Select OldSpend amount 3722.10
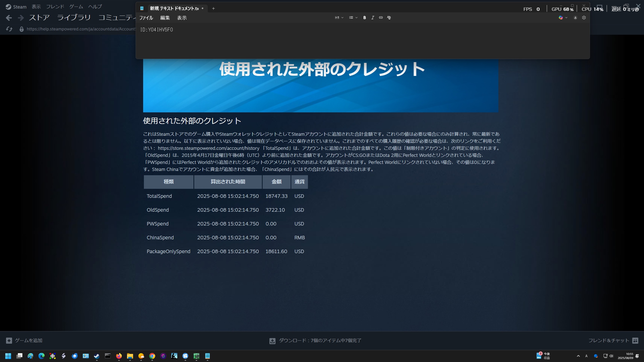The height and width of the screenshot is (362, 644). pos(275,210)
